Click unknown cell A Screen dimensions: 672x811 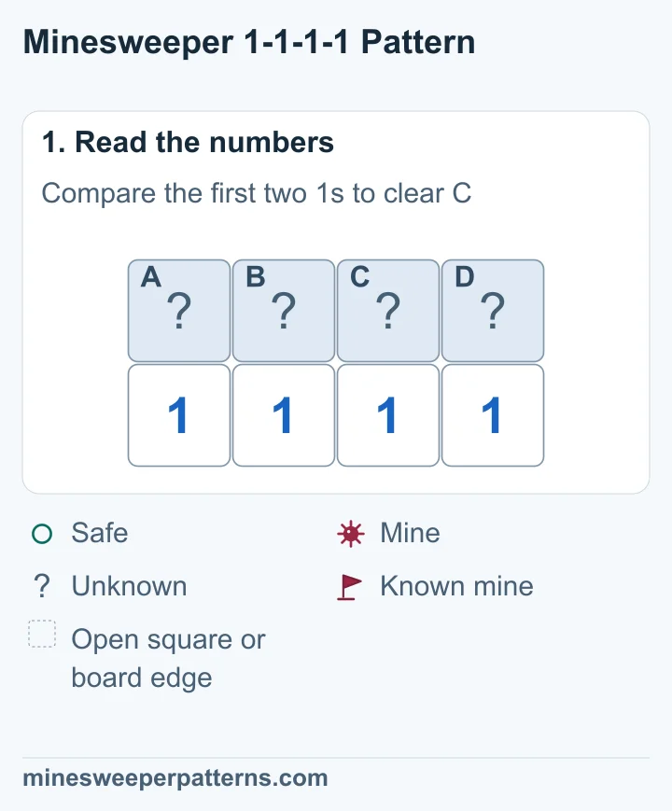[179, 311]
